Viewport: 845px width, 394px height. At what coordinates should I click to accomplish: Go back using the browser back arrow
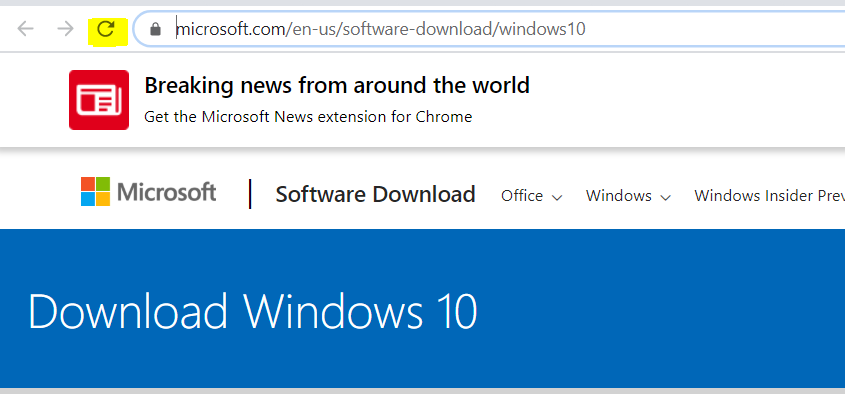tap(25, 29)
